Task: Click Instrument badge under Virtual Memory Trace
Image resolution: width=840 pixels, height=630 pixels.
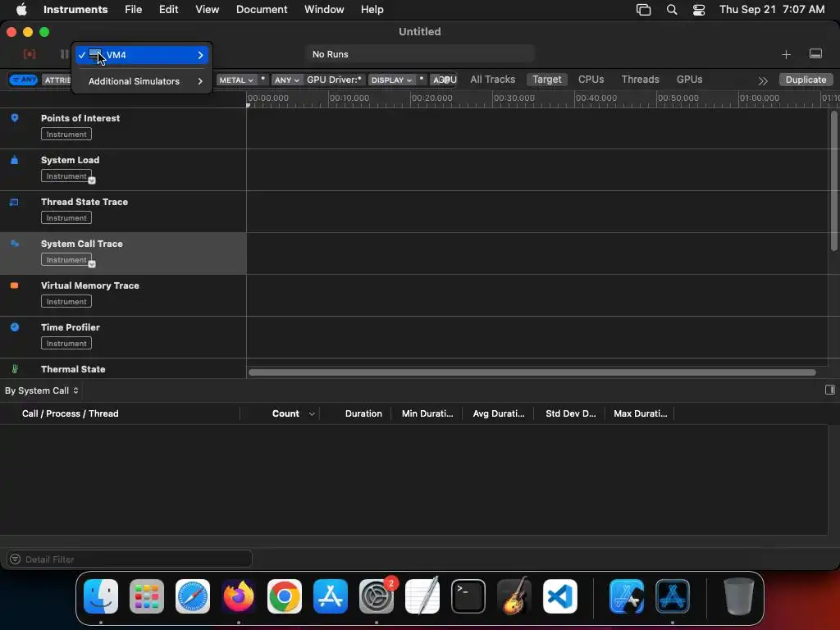Action: 66,302
